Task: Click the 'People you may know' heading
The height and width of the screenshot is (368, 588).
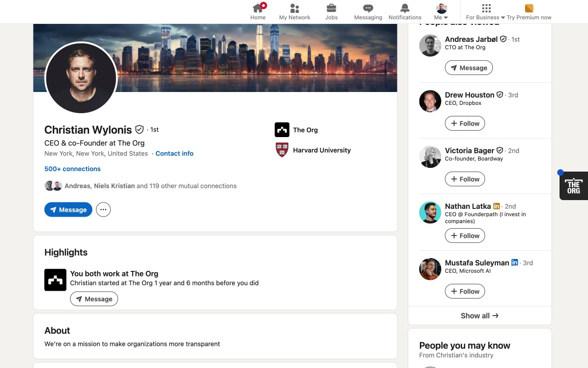Action: pyautogui.click(x=464, y=345)
